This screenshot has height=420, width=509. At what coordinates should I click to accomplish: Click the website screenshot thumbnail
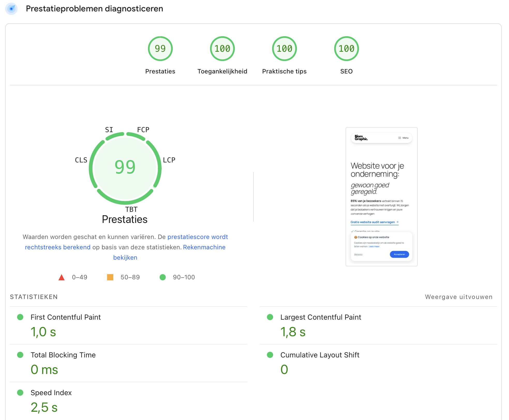pos(381,197)
